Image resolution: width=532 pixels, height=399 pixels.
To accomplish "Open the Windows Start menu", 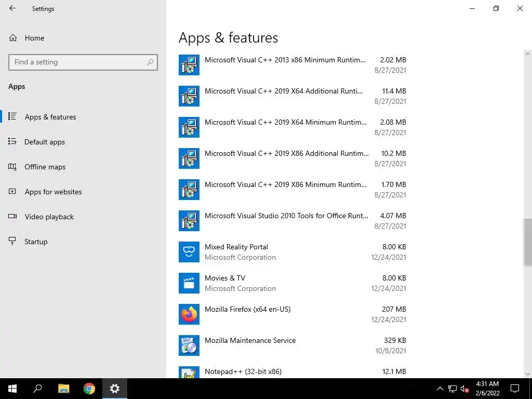I will [12, 389].
